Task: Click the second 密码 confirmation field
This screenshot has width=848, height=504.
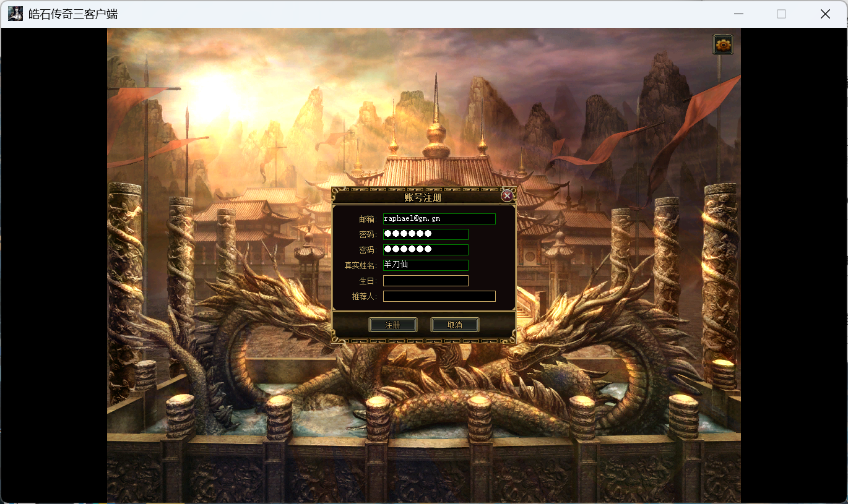Action: (425, 250)
